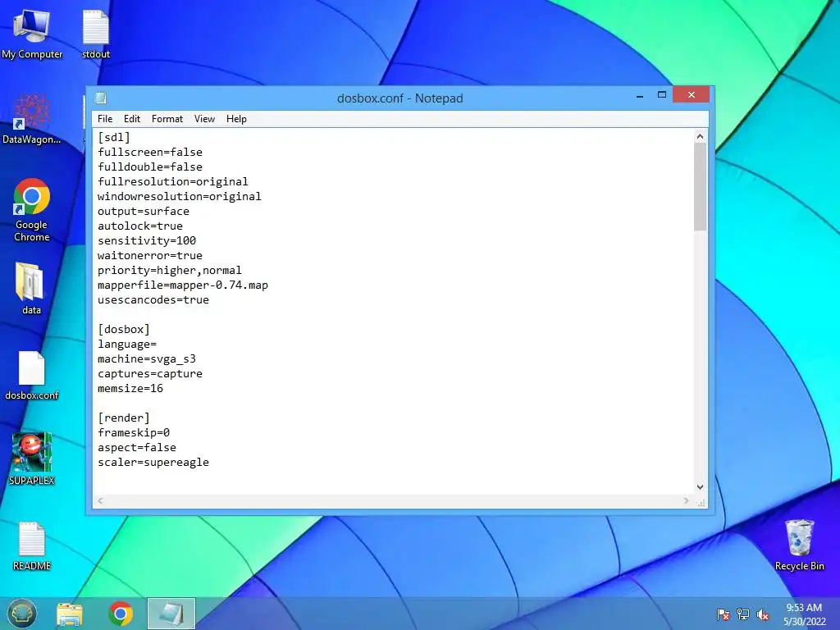Click the memsize=16 line
Viewport: 840px width, 630px height.
click(x=130, y=388)
